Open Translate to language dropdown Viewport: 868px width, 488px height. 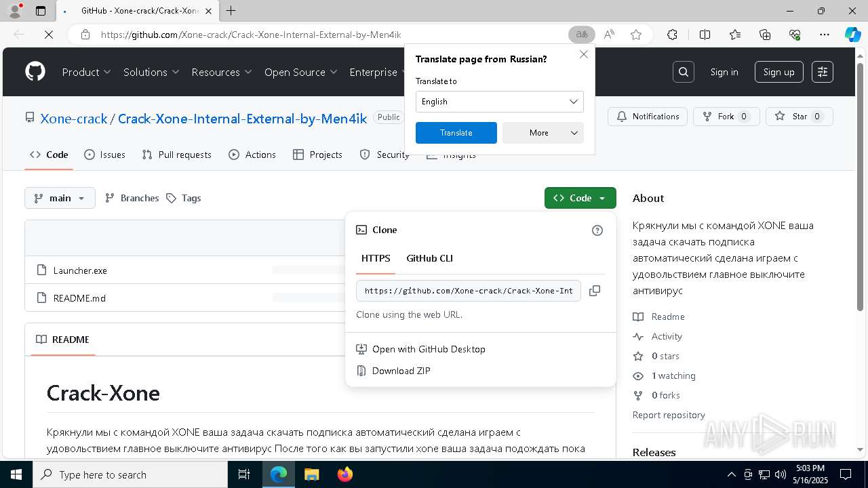[500, 102]
